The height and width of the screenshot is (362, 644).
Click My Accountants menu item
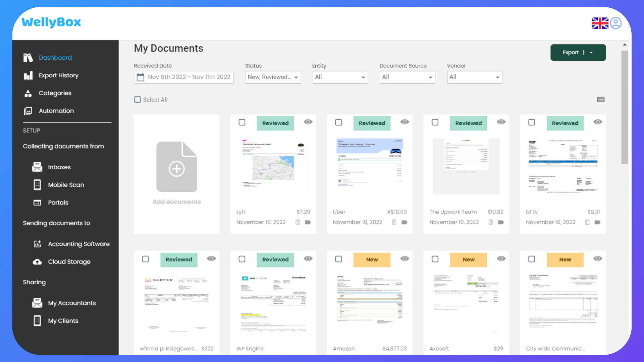72,303
